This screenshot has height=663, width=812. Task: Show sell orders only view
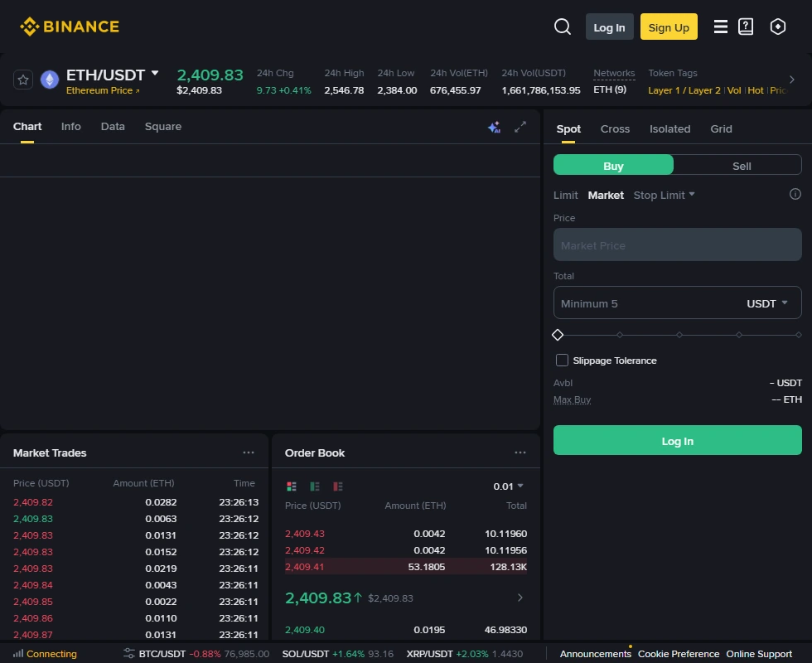(x=338, y=486)
